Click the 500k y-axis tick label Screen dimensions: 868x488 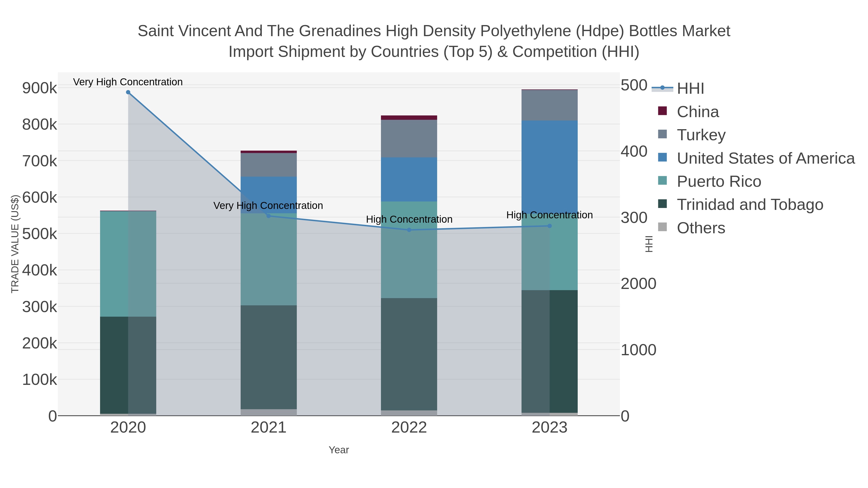coord(40,234)
